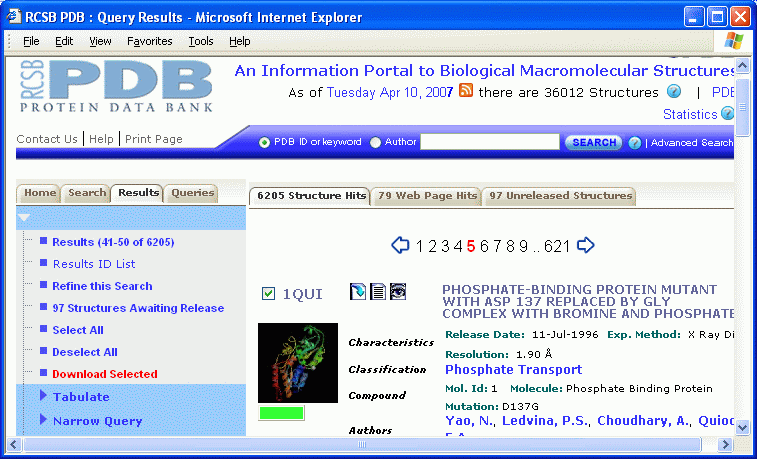Click the search keyword input field
The width and height of the screenshot is (757, 459).
[x=490, y=142]
